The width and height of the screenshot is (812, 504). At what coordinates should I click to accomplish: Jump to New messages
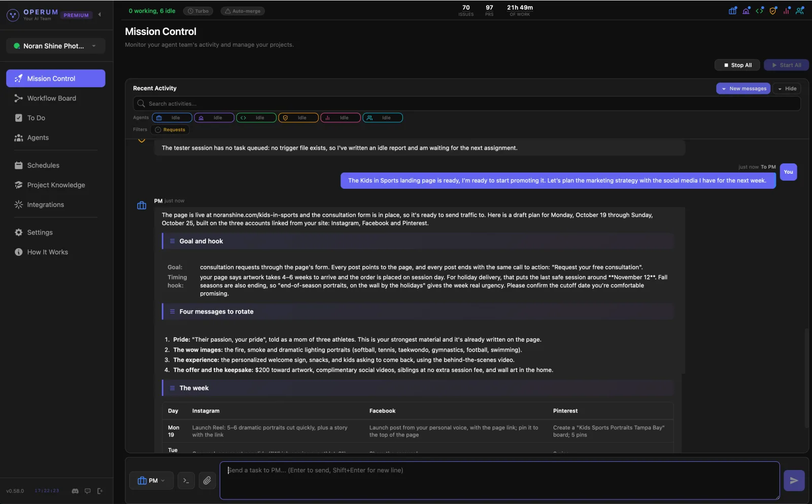point(743,88)
